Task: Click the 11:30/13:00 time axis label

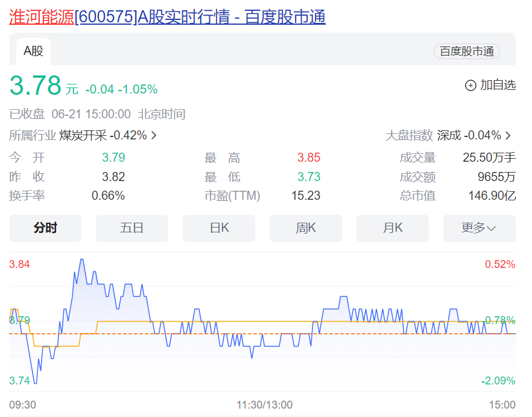Action: tap(265, 405)
